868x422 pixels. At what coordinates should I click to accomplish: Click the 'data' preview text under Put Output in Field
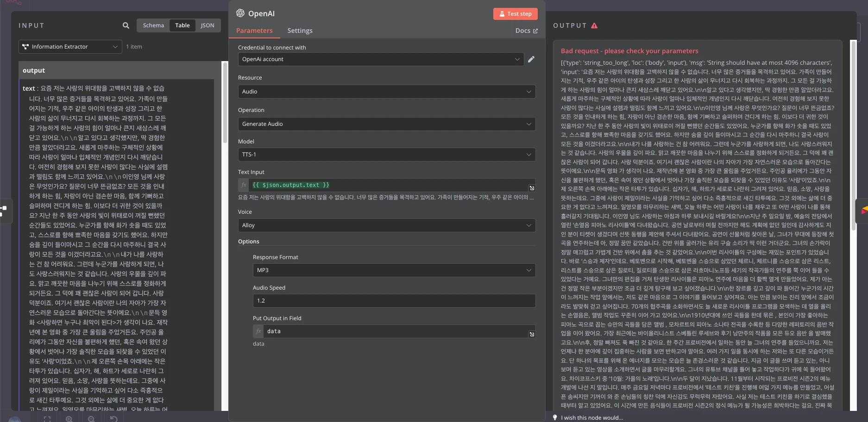(258, 344)
